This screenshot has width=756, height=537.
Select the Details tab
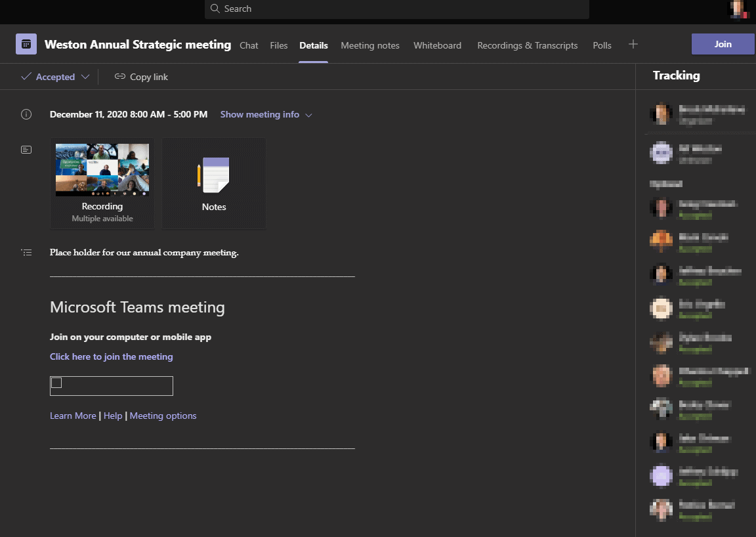314,45
